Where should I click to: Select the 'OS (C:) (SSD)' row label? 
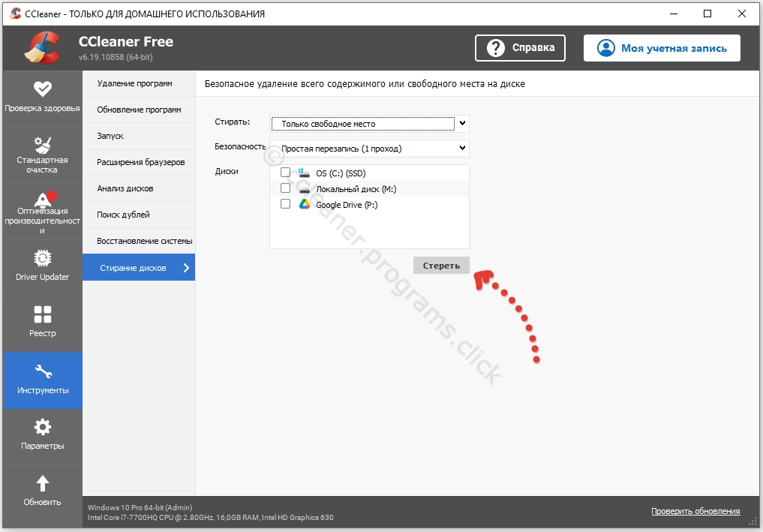tap(341, 173)
